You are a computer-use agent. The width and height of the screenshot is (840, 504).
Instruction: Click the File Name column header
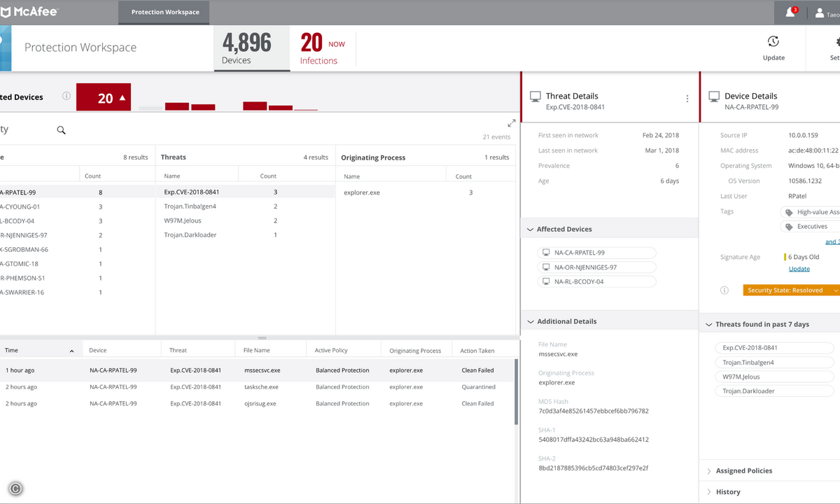[271, 350]
